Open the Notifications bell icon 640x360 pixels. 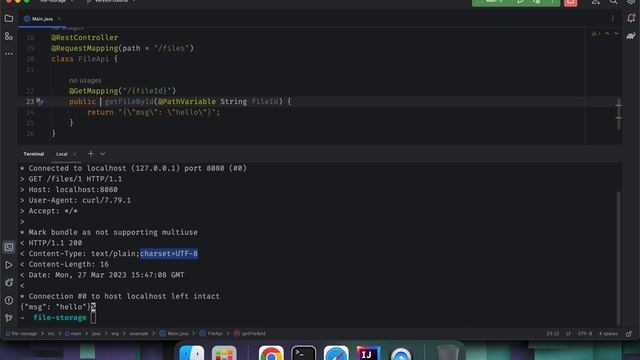point(631,18)
